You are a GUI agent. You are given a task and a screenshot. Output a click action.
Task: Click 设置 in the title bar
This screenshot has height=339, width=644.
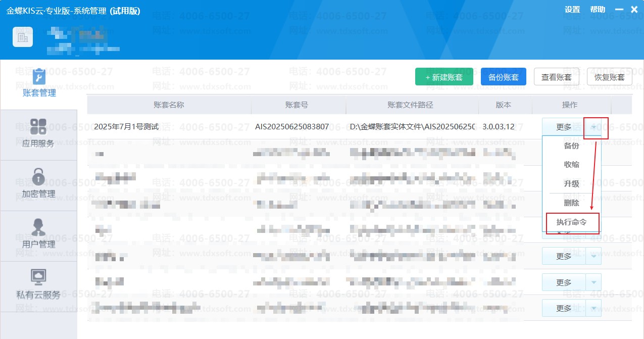[x=572, y=10]
